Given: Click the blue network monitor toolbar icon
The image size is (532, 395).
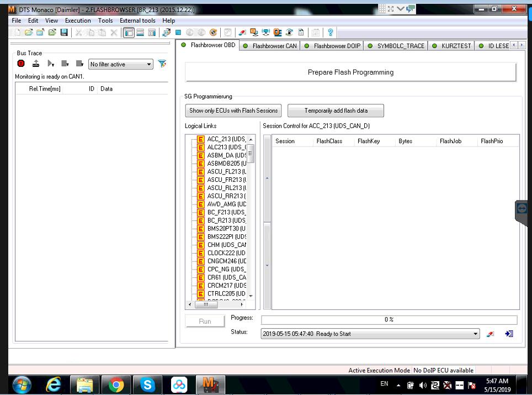Looking at the screenshot, I should (x=265, y=33).
